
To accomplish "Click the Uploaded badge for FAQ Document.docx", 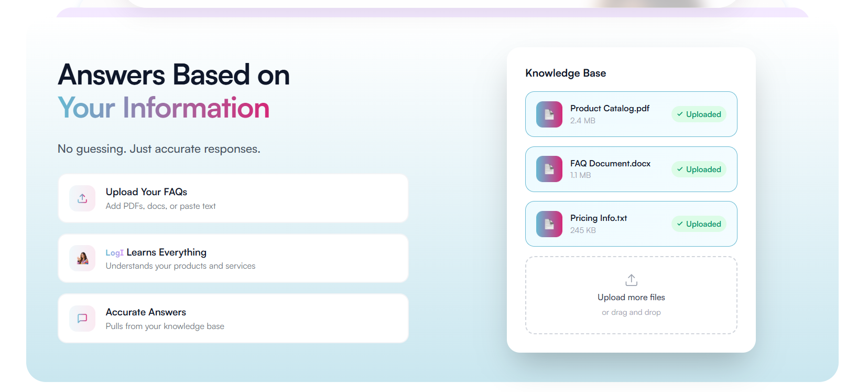I will [x=699, y=169].
